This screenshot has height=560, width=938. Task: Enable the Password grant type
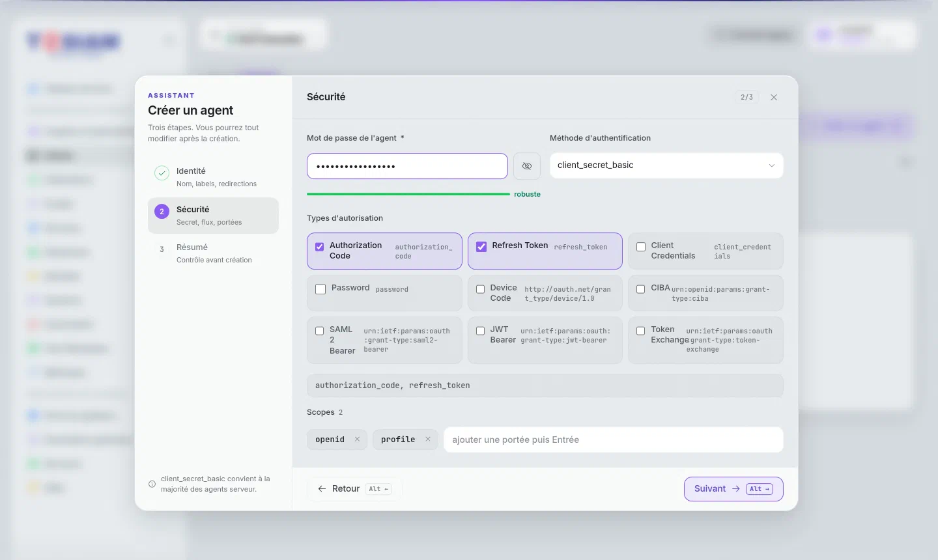[x=320, y=289]
